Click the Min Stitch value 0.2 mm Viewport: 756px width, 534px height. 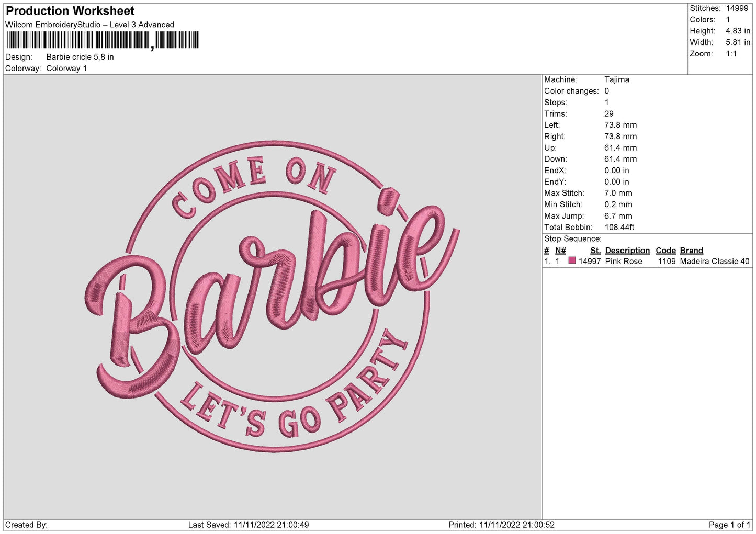tap(618, 204)
